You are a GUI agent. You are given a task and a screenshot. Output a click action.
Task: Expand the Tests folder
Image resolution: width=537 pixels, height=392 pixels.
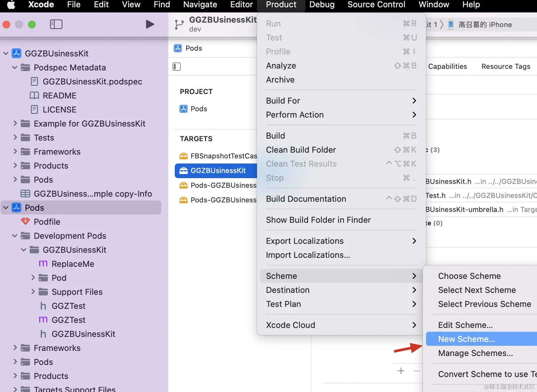[x=15, y=137]
